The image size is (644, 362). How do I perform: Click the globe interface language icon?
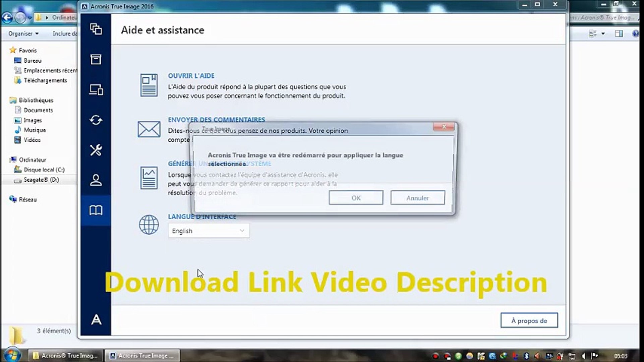click(x=149, y=225)
